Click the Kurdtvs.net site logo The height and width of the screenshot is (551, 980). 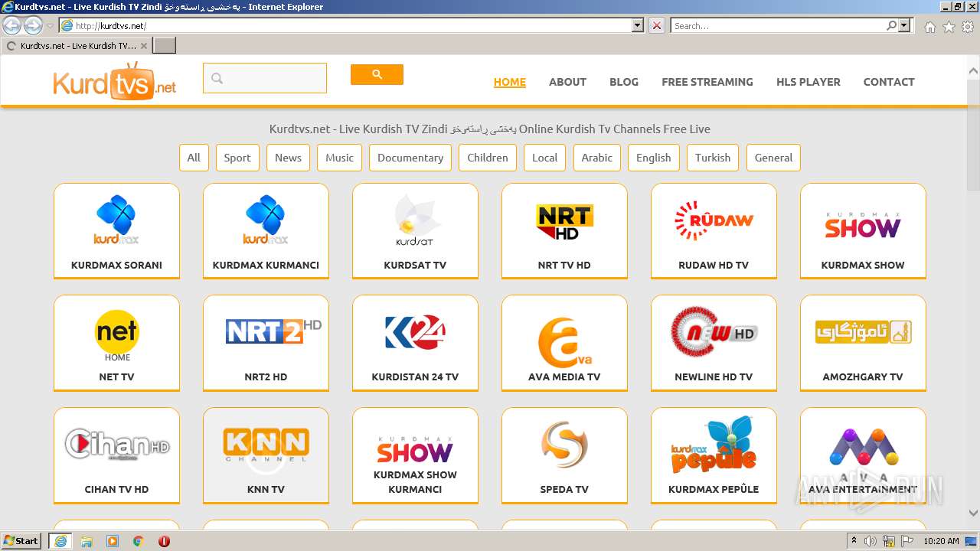pos(115,80)
